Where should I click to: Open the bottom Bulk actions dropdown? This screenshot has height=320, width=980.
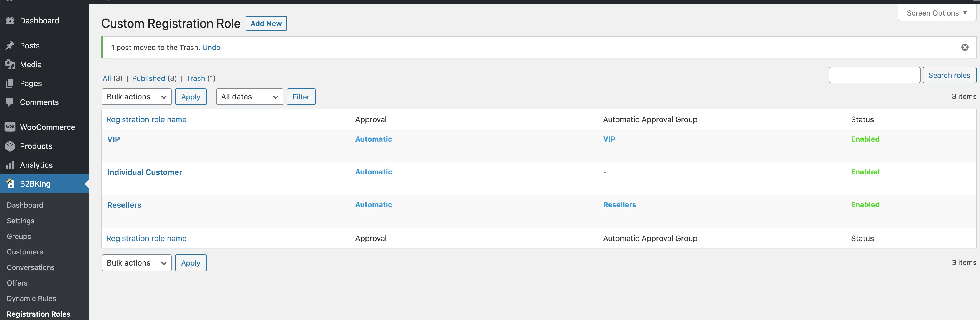coord(136,262)
